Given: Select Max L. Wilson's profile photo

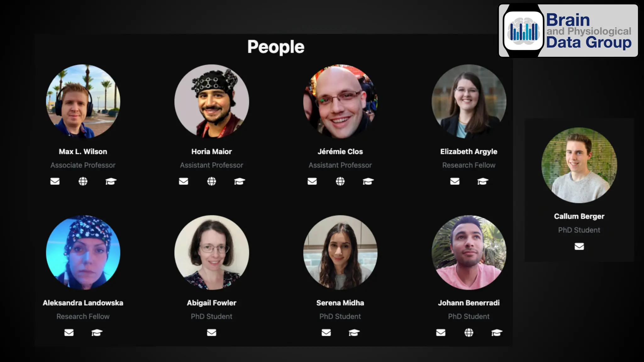Looking at the screenshot, I should tap(83, 101).
